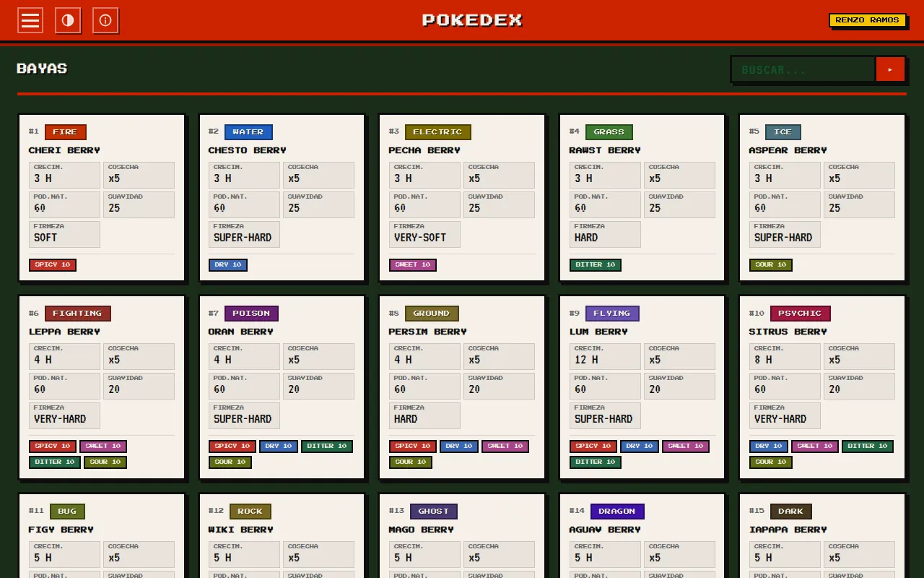Select the DARK type badge

(791, 512)
